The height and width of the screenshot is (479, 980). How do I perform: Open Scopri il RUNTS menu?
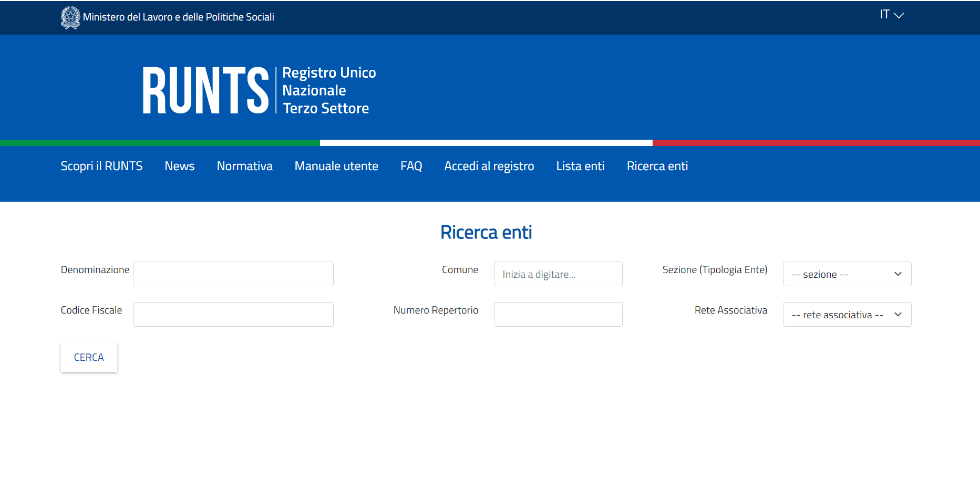101,166
